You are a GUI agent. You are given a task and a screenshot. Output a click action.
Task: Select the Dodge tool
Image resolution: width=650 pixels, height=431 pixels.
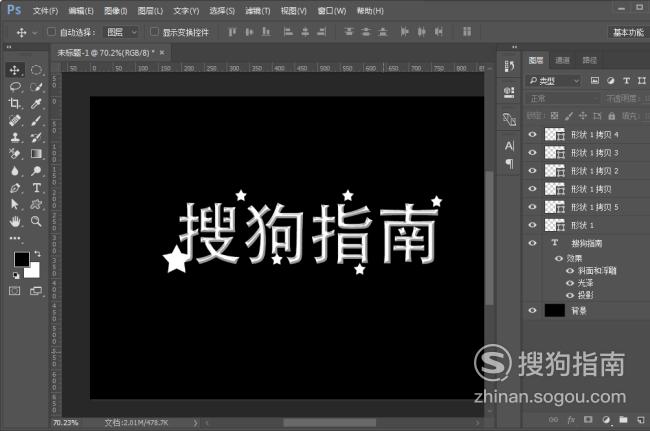tap(36, 171)
